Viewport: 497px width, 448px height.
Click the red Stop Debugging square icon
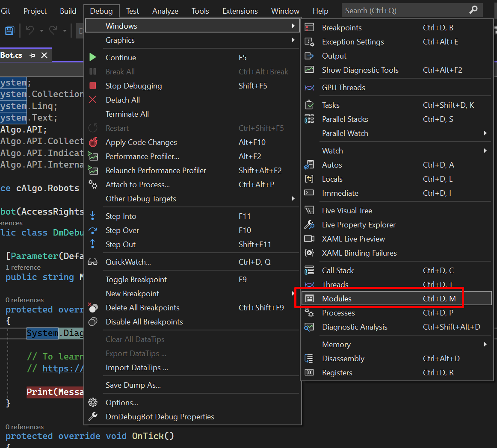point(92,85)
